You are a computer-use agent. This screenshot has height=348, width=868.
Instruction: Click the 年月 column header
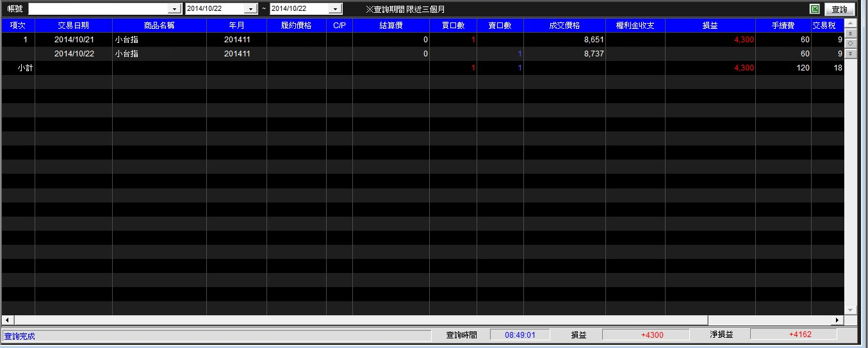(236, 26)
